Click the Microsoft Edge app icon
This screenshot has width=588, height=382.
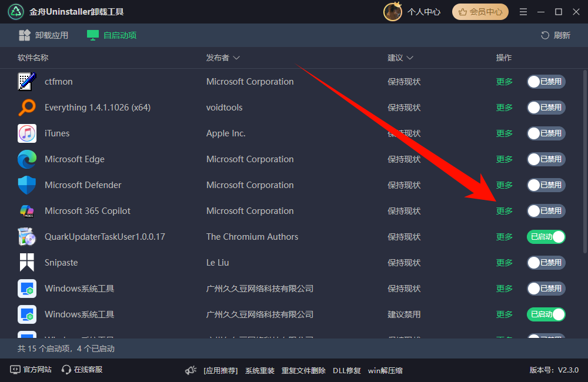tap(26, 159)
